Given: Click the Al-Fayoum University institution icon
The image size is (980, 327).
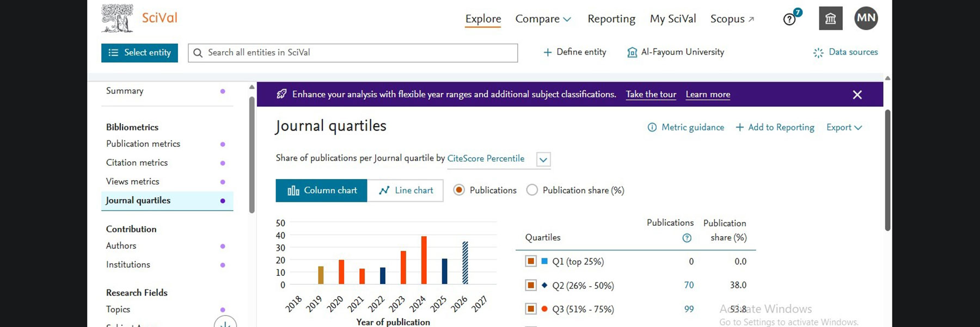Looking at the screenshot, I should [632, 52].
